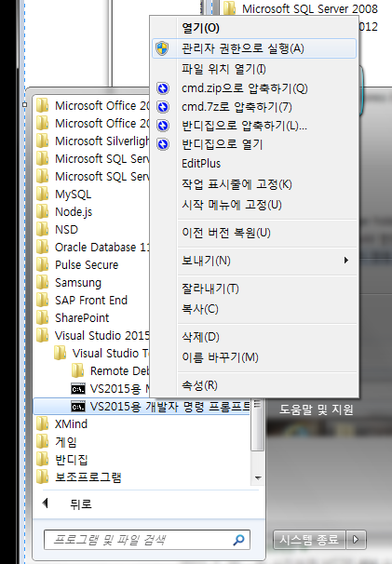The width and height of the screenshot is (392, 564).
Task: Open the SAP Front End folder entry
Action: point(90,301)
